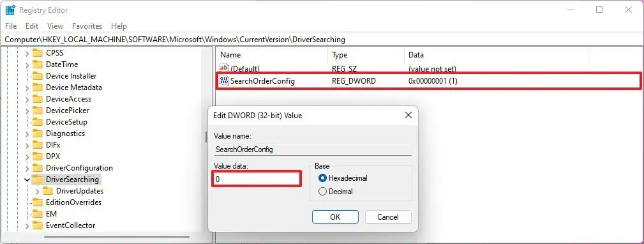Select the DeviceSetup tree label
This screenshot has width=644, height=244.
pos(66,122)
